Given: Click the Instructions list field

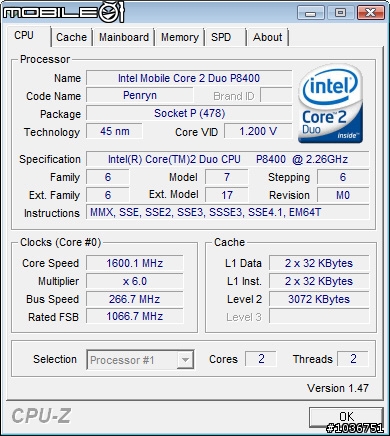Looking at the screenshot, I should (228, 212).
